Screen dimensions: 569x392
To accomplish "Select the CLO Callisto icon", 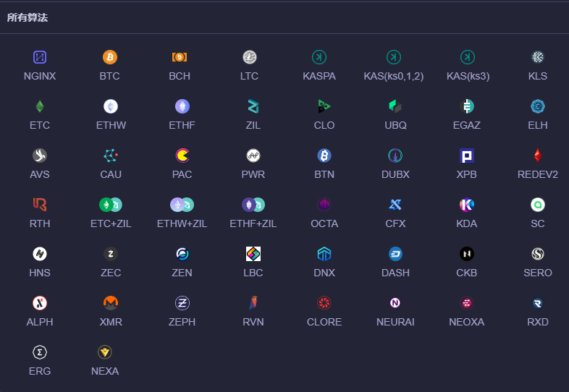I will 324,106.
